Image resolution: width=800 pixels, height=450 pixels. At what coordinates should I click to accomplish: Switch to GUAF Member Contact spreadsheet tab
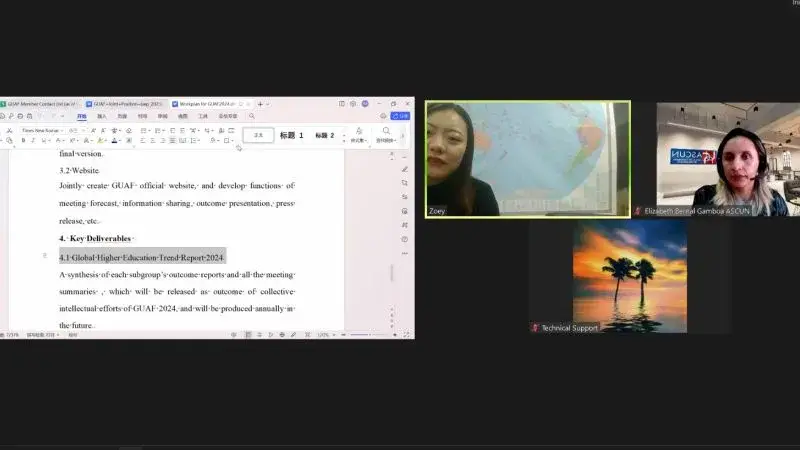41,104
